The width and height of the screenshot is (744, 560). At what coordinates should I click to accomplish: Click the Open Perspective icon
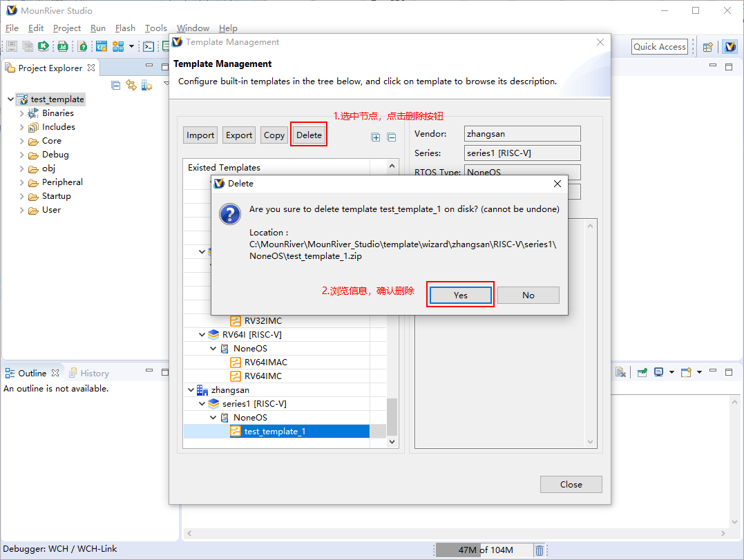point(708,47)
